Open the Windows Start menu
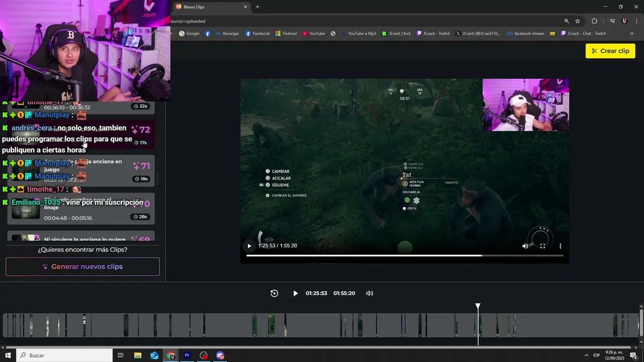Viewport: 644px width, 362px height. 8,355
